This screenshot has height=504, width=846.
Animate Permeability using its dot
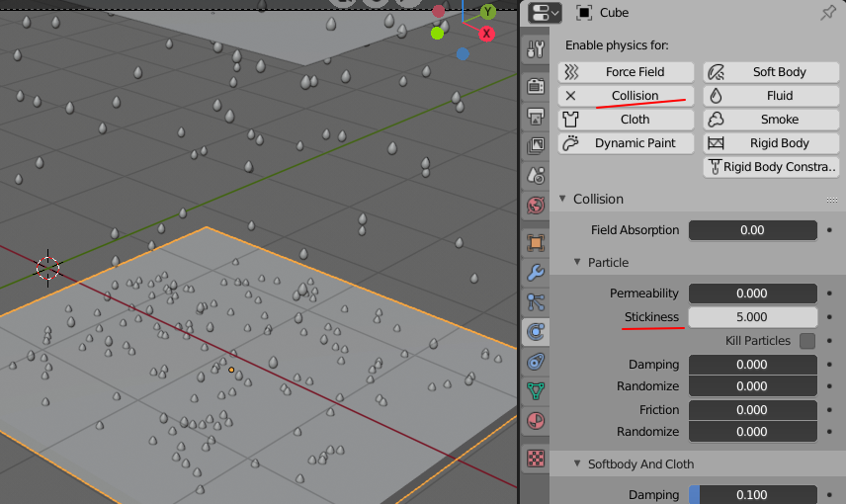pos(829,293)
